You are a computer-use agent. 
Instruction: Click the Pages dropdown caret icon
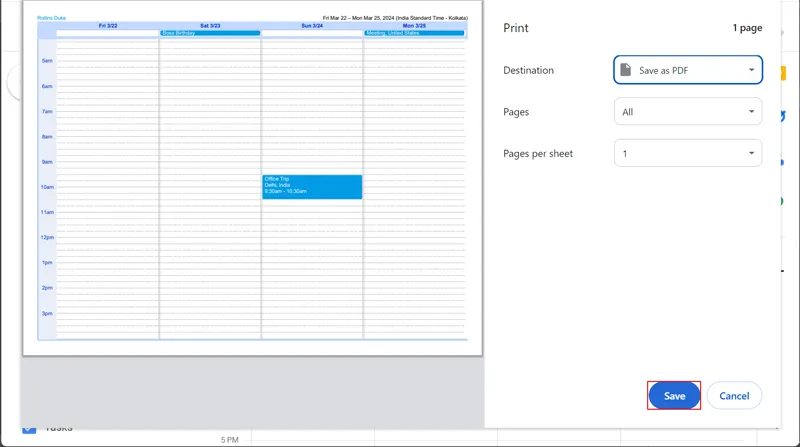(751, 112)
